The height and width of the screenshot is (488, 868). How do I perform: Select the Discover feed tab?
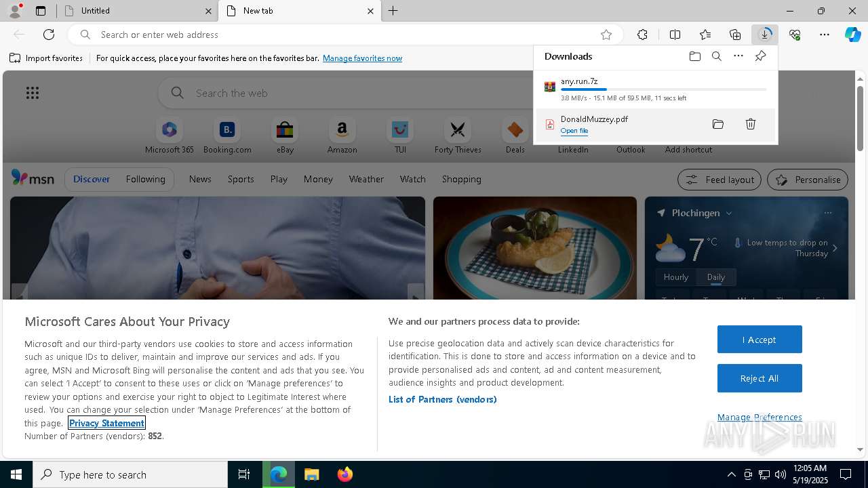click(92, 179)
